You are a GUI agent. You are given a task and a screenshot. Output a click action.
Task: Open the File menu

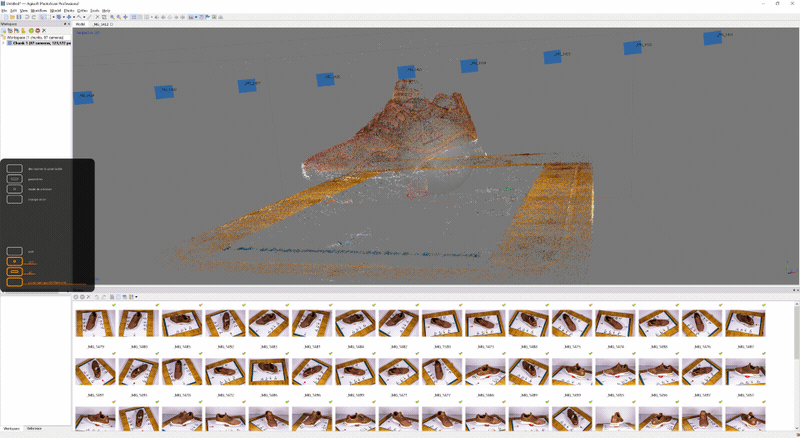(x=4, y=10)
